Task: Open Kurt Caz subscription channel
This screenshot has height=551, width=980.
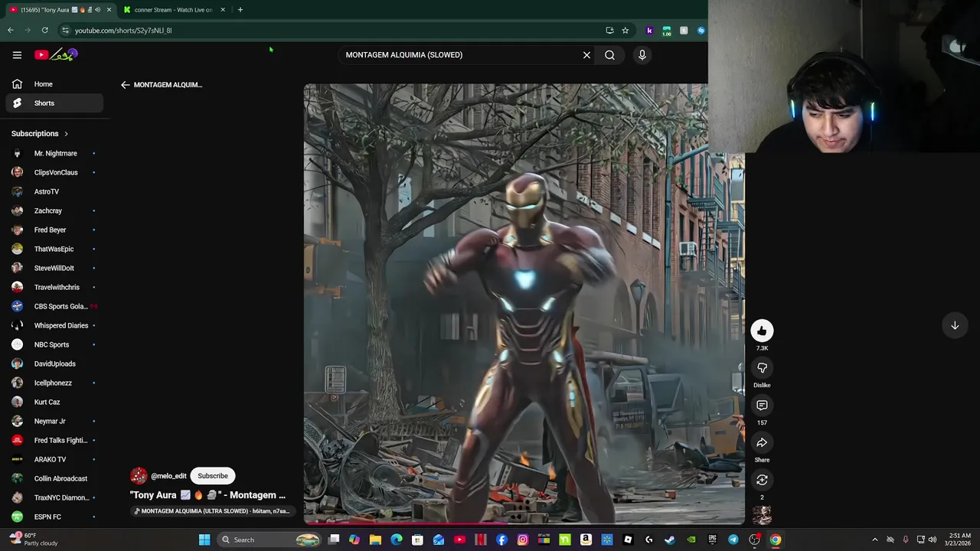Action: coord(54,402)
